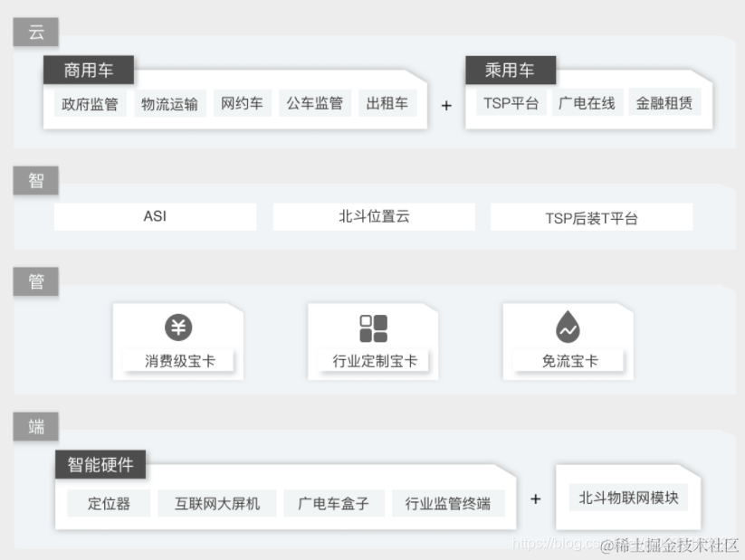The width and height of the screenshot is (745, 560).
Task: Choose the 行业监管终端 box
Action: (x=448, y=503)
